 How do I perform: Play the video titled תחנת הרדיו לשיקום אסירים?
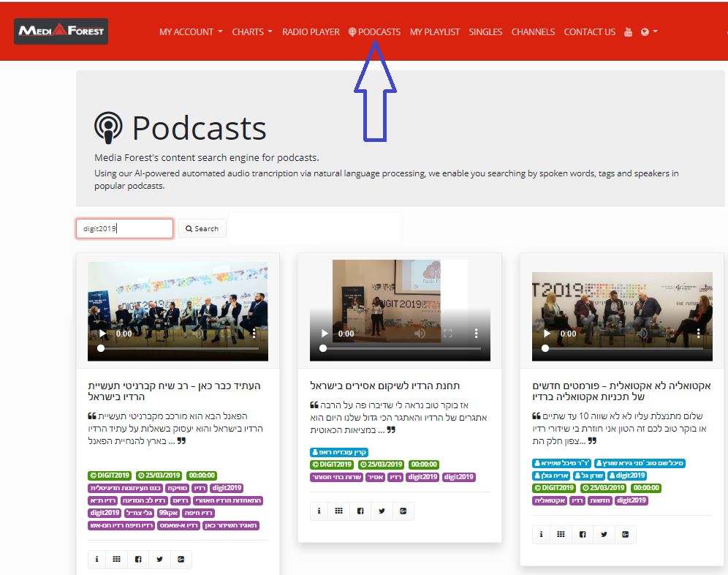(325, 334)
